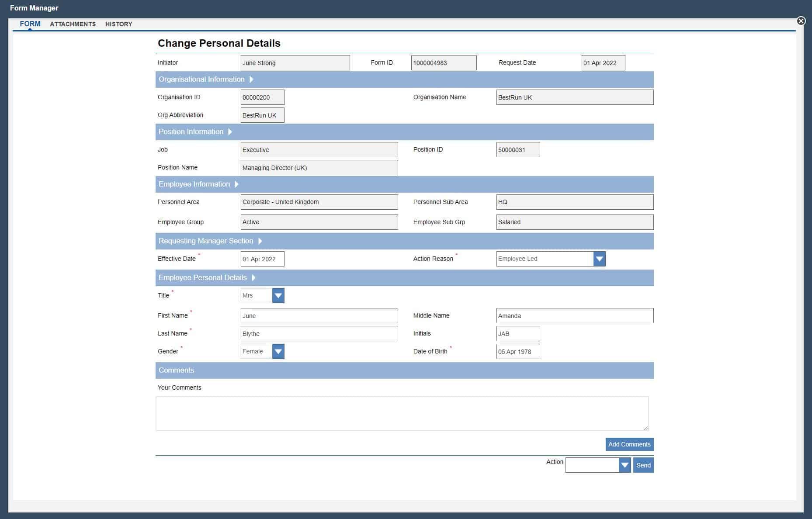Click the Last Name field containing Blythe
Screen dimensions: 812x519
point(319,334)
